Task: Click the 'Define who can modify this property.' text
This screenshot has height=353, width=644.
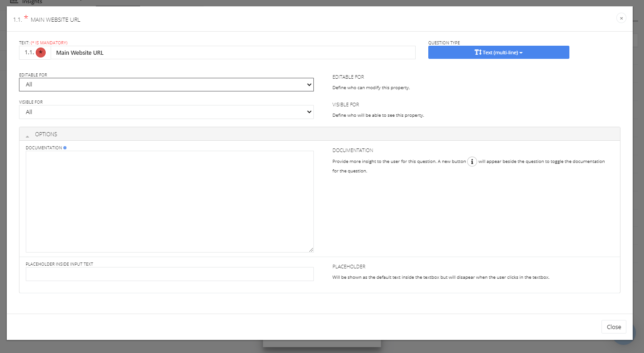Action: 371,88
